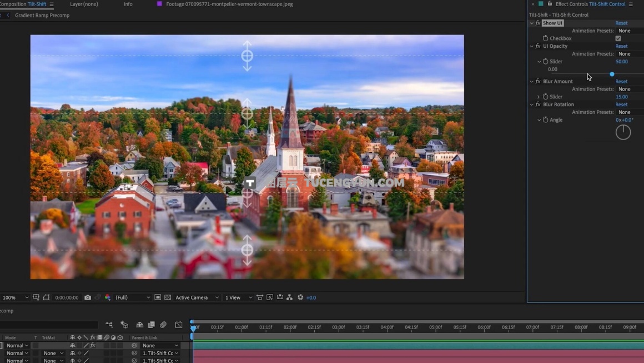Toggle the Blur Rotation fx effect switch
Screen dimensions: 644x363
pyautogui.click(x=538, y=105)
